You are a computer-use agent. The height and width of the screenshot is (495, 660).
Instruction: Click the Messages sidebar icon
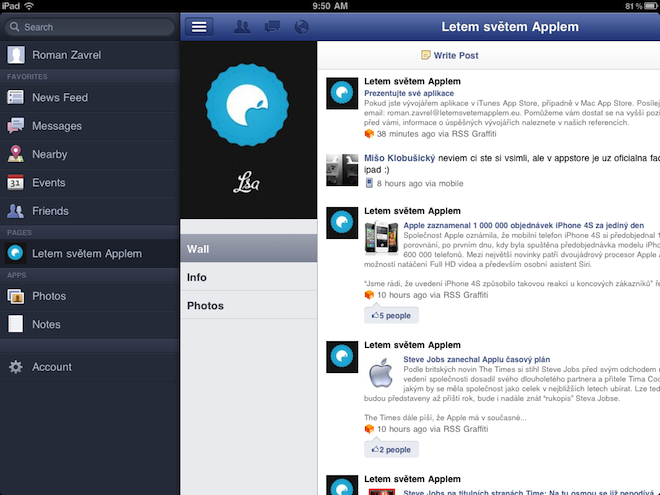16,125
